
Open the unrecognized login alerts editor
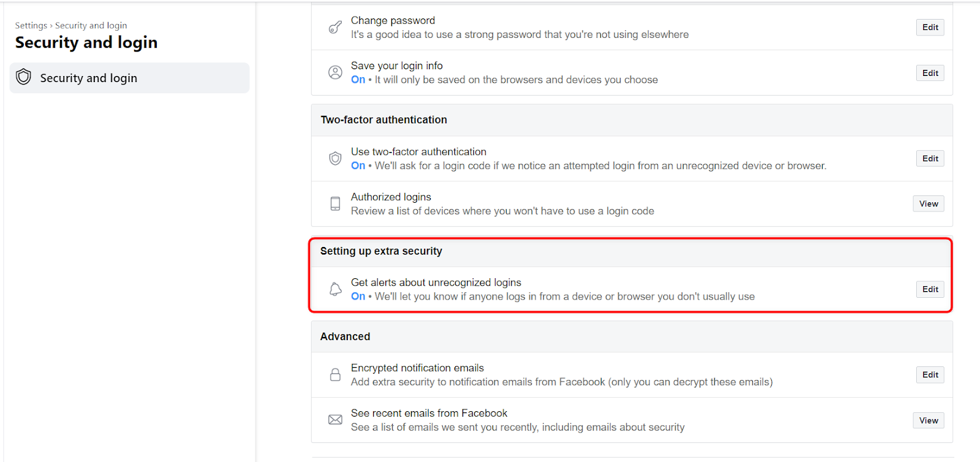pyautogui.click(x=929, y=289)
